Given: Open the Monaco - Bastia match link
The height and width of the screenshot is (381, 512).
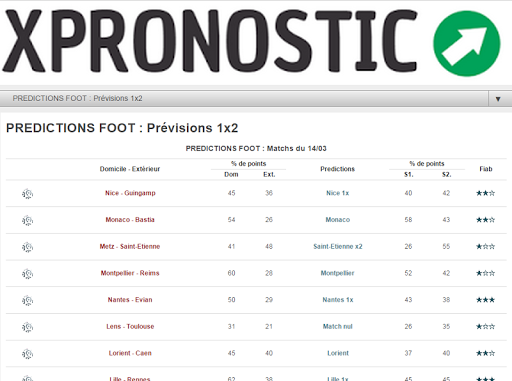Looking at the screenshot, I should (x=130, y=220).
